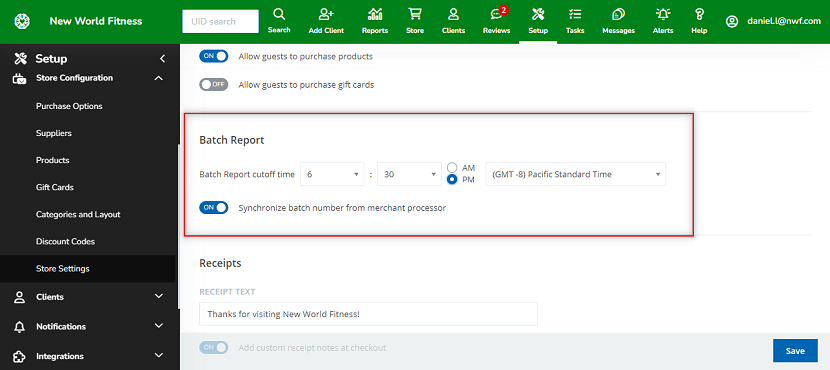Viewport: 830px width, 370px height.
Task: Open the Search magnifier icon
Action: [279, 14]
